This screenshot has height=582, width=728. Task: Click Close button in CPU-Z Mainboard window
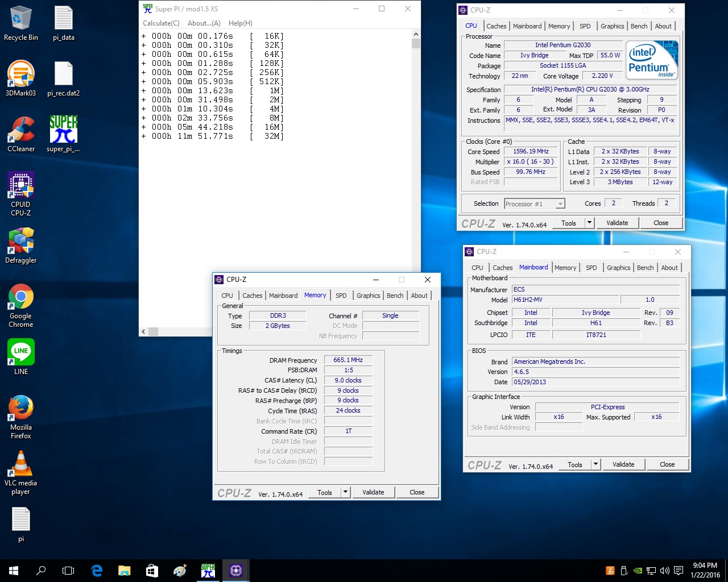pyautogui.click(x=667, y=464)
